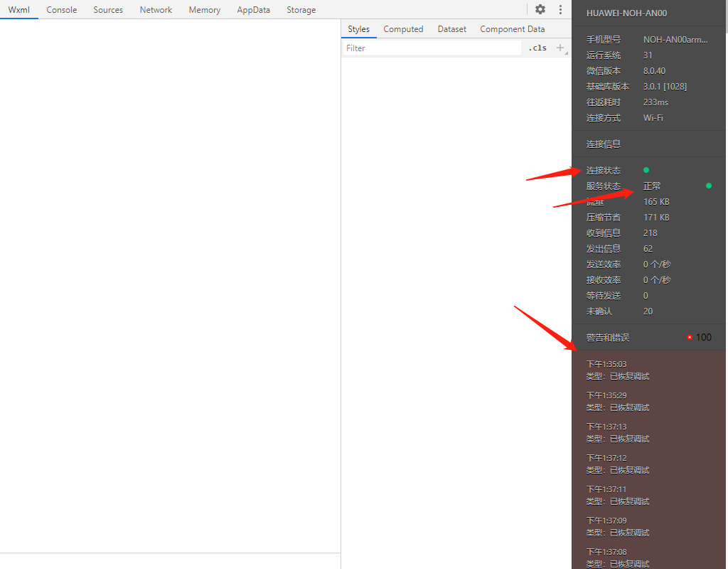
Task: Click the 压缩节省 value 171 KB
Action: (x=656, y=218)
